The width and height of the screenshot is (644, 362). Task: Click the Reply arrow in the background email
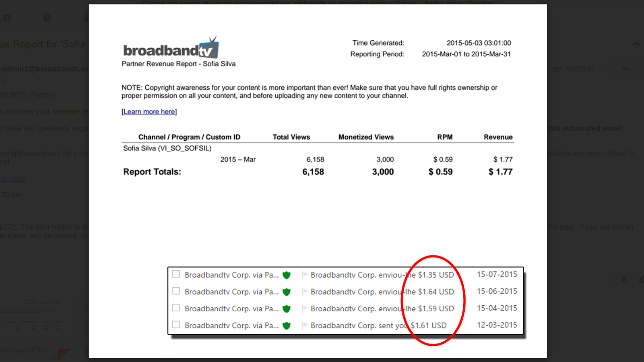coord(625,69)
